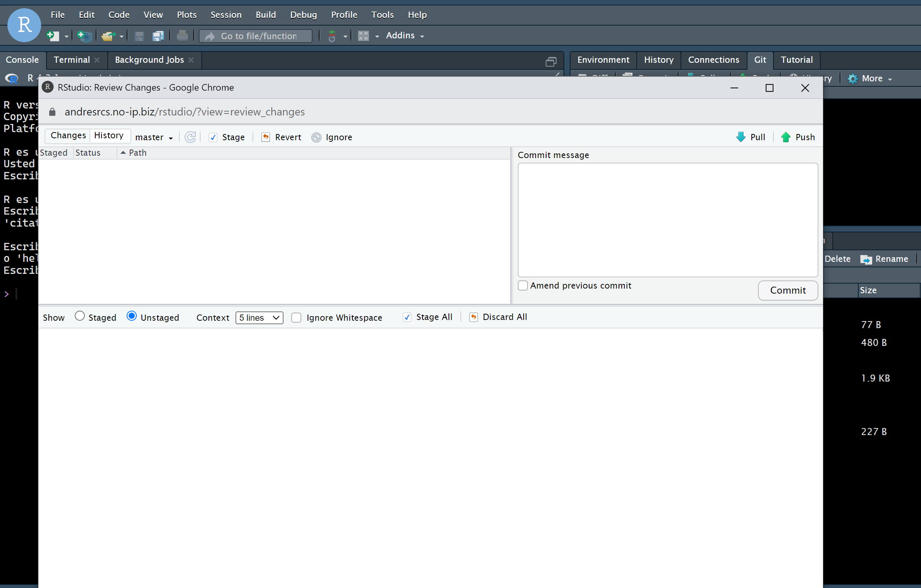Open the master branch dropdown

pyautogui.click(x=154, y=137)
